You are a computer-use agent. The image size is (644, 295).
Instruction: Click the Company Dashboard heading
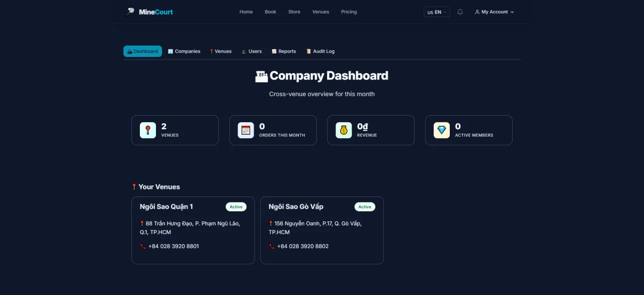(x=329, y=76)
